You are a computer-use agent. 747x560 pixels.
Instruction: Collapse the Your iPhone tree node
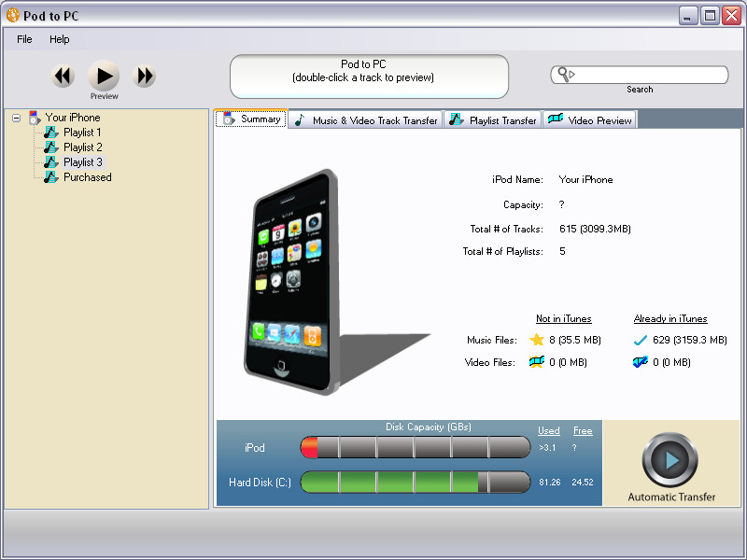[17, 118]
